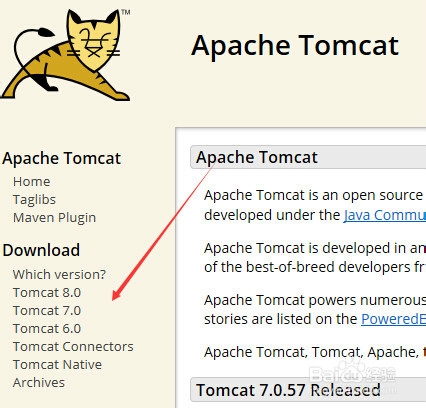This screenshot has height=408, width=426.
Task: Go to Maven Plugin page
Action: tap(54, 218)
